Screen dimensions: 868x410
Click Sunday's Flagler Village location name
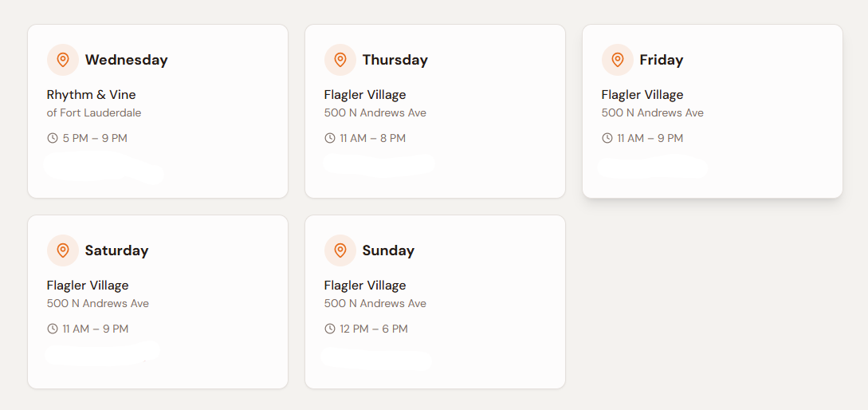365,286
